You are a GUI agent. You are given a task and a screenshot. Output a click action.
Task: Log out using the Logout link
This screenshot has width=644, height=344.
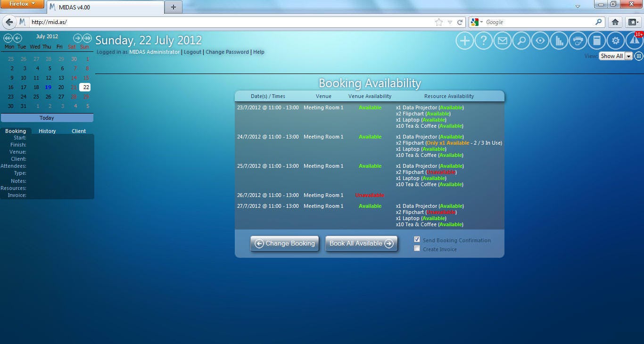(x=192, y=52)
